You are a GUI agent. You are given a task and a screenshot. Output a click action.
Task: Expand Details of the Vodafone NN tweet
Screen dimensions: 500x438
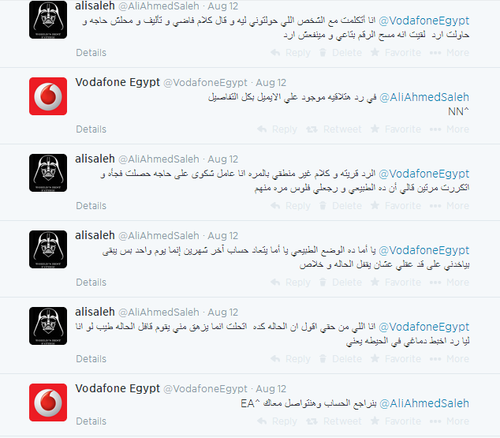point(91,129)
